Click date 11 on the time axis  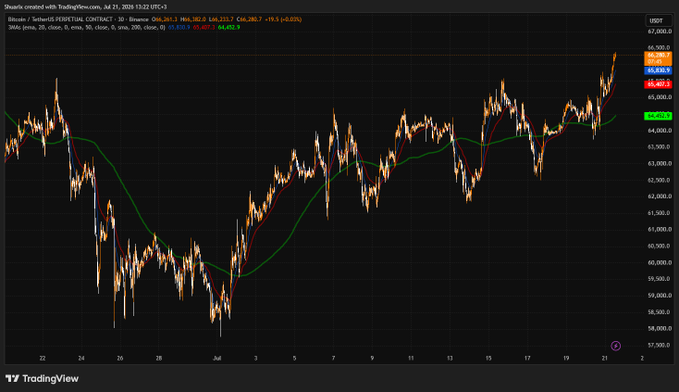click(x=411, y=358)
